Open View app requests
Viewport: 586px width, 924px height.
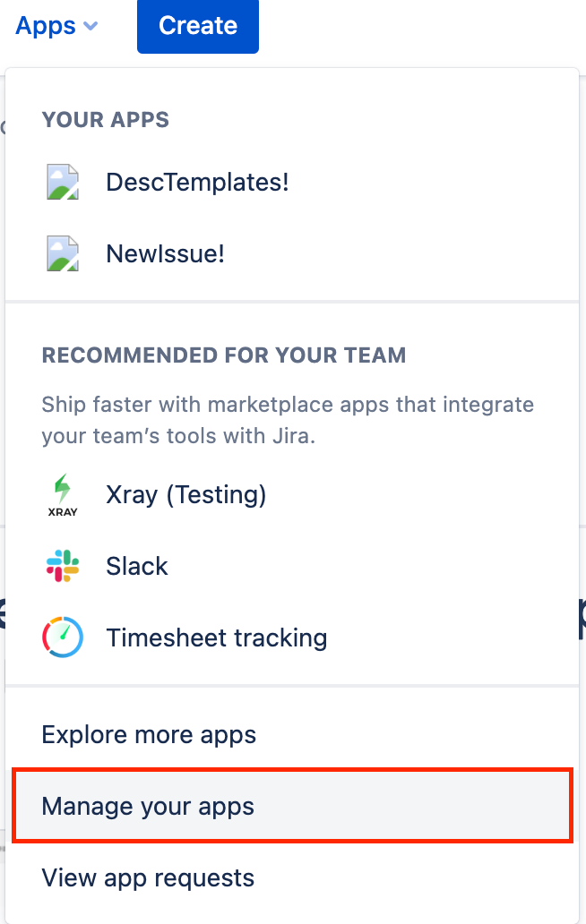point(148,878)
